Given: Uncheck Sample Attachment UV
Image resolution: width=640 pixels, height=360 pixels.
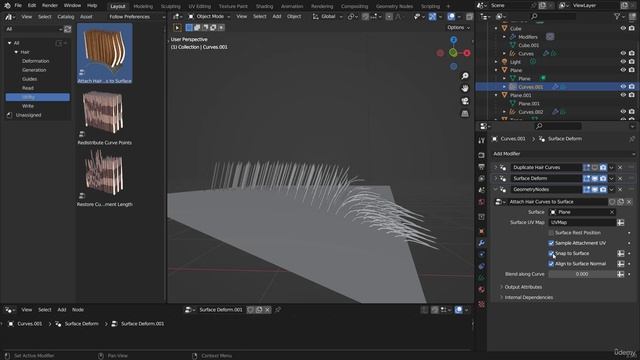Looking at the screenshot, I should click(551, 243).
